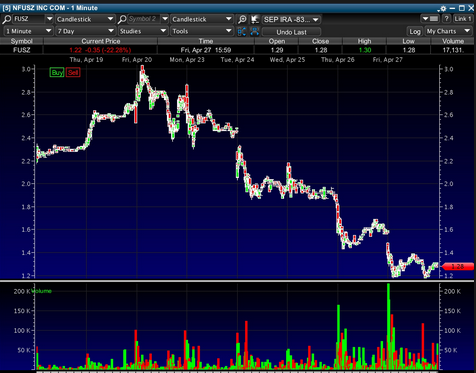The image size is (476, 373).
Task: Toggle the red Sell marker on the chart
Action: [73, 72]
